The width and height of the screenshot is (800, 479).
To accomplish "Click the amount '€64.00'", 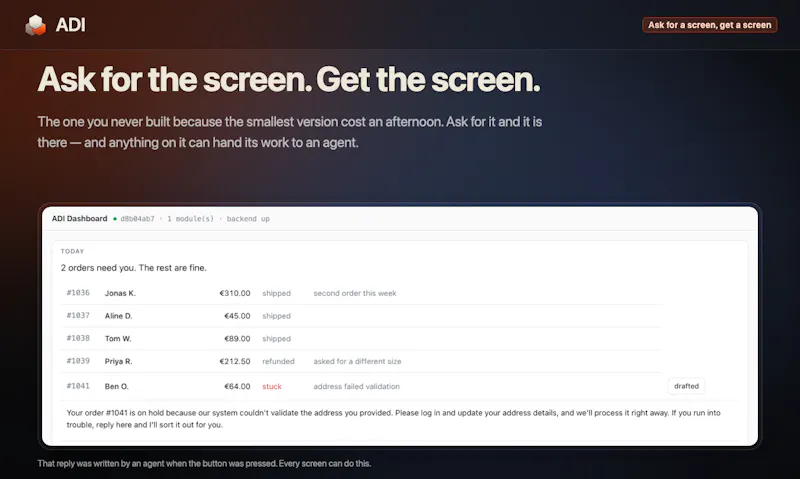I will click(x=237, y=387).
